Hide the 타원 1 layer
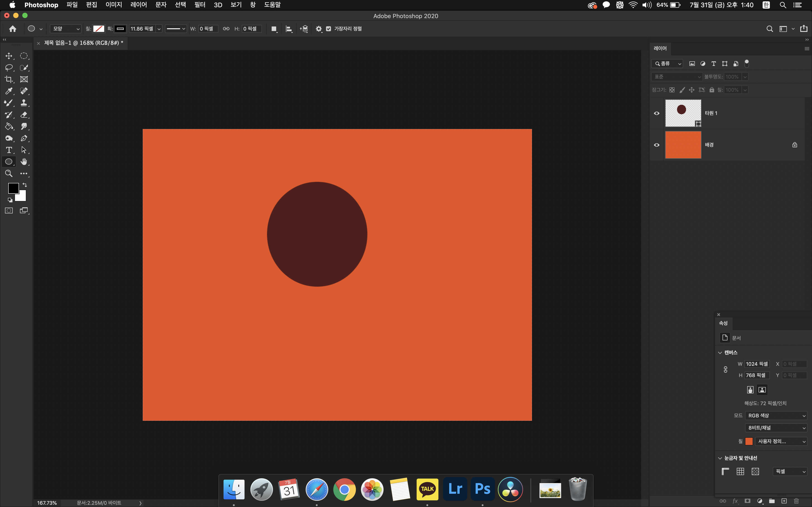This screenshot has height=507, width=812. tap(657, 113)
